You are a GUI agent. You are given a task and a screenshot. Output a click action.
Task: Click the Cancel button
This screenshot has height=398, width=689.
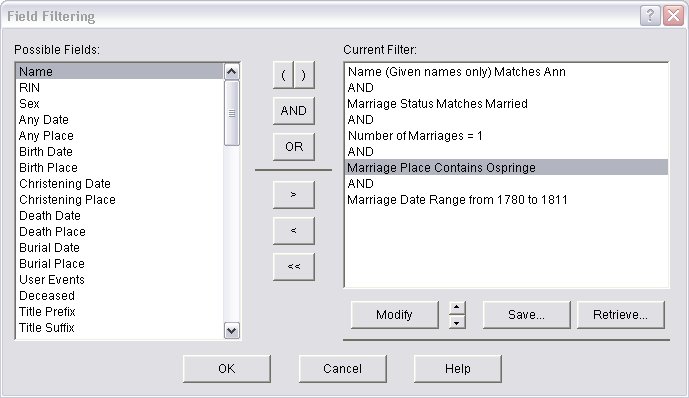click(x=343, y=369)
